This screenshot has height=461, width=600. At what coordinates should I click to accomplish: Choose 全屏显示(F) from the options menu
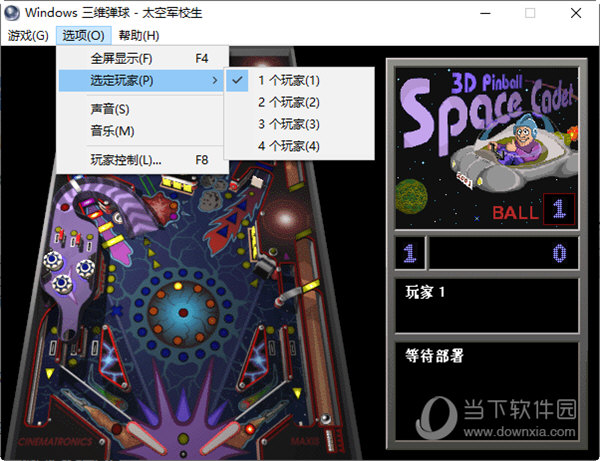pyautogui.click(x=143, y=59)
